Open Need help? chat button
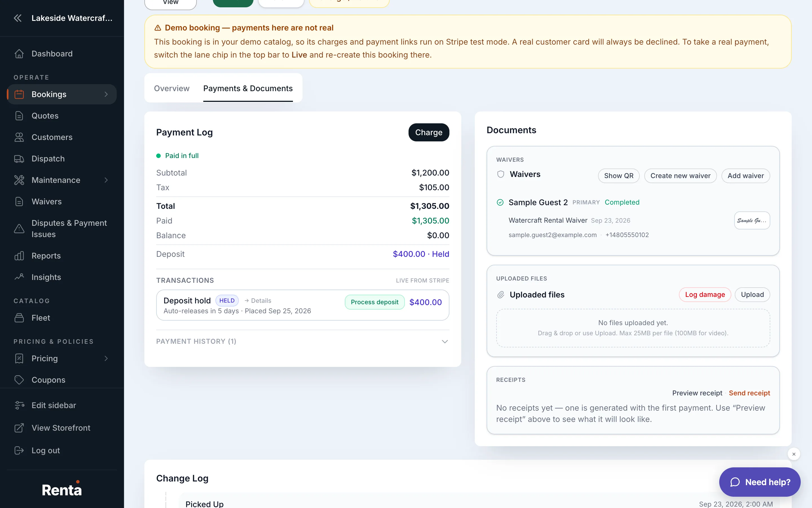This screenshot has width=812, height=508. coord(760,482)
